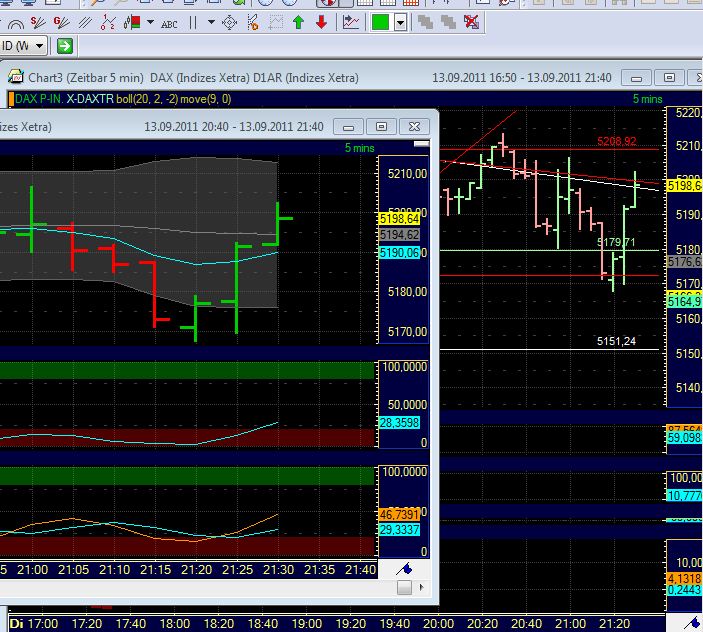Click the candlestick color bar tool

(x=132, y=22)
